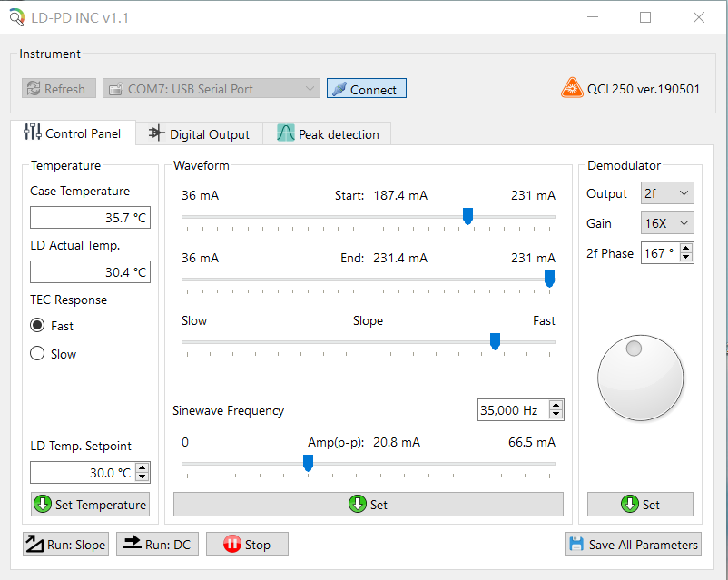Screen dimensions: 728x580
Task: Click the Demodulator Set green arrow button
Action: (640, 505)
